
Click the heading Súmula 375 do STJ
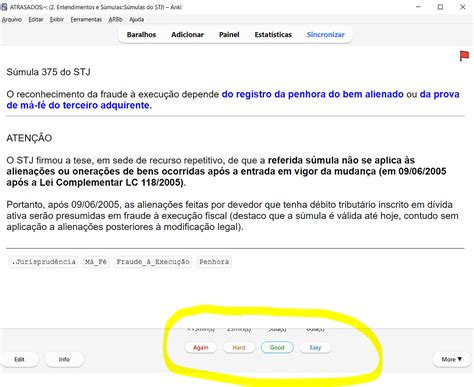48,72
